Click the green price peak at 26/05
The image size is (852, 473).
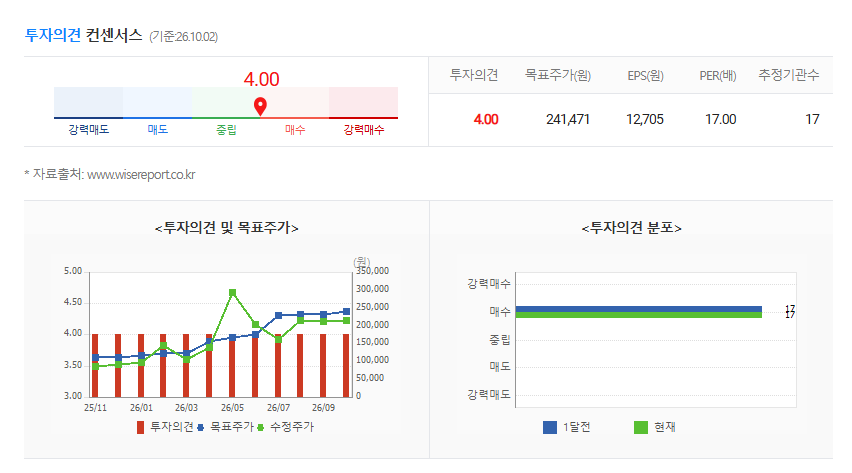click(233, 292)
